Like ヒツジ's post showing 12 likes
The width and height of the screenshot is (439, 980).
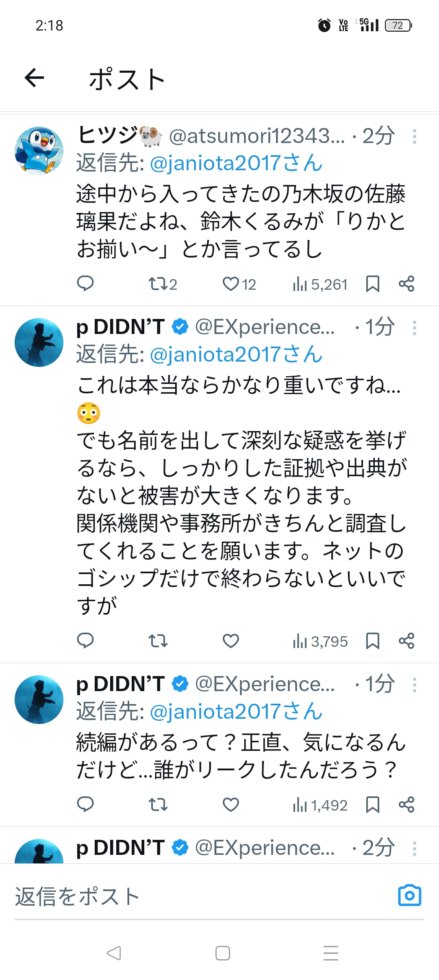[231, 284]
